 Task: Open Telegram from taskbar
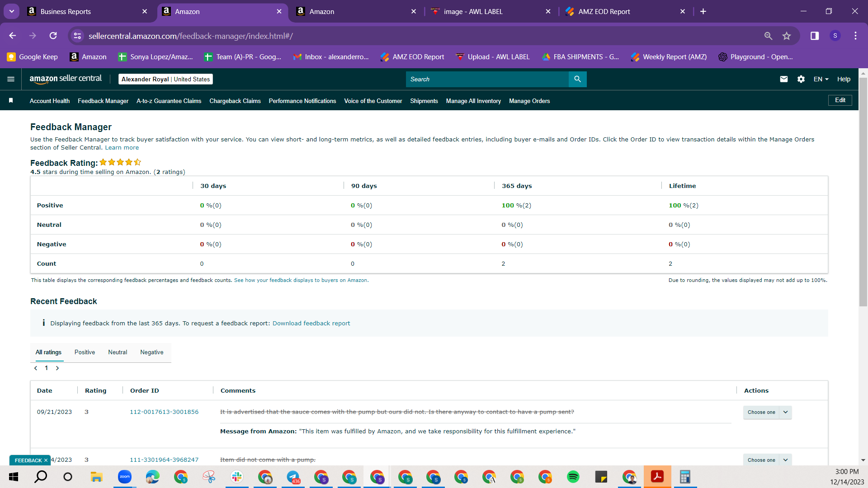(293, 477)
